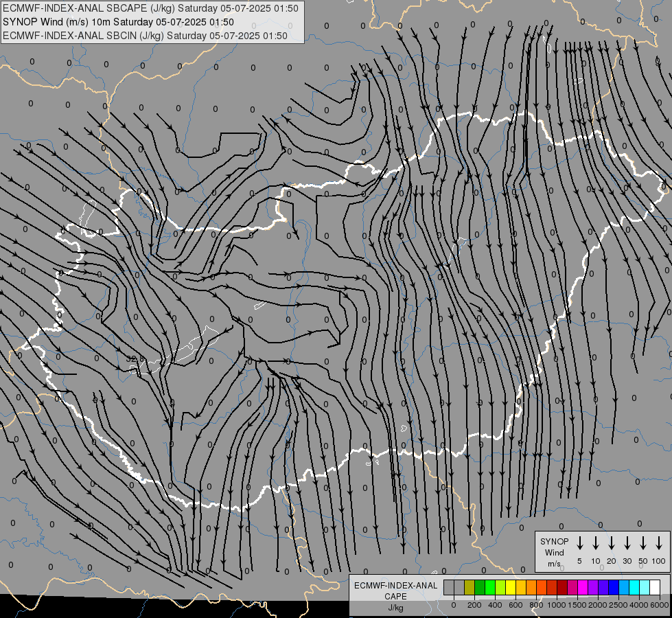
Task: Click the SBCIN title line in header
Action: [145, 36]
